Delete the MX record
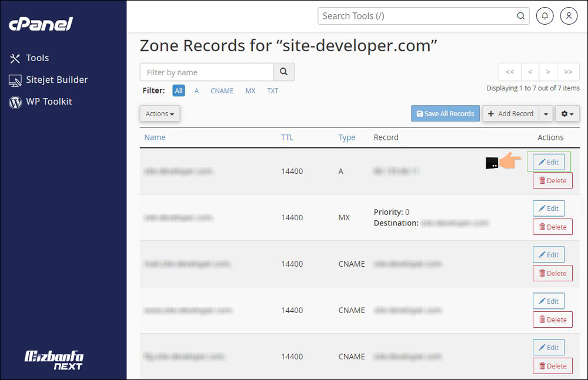The height and width of the screenshot is (380, 588). [553, 227]
